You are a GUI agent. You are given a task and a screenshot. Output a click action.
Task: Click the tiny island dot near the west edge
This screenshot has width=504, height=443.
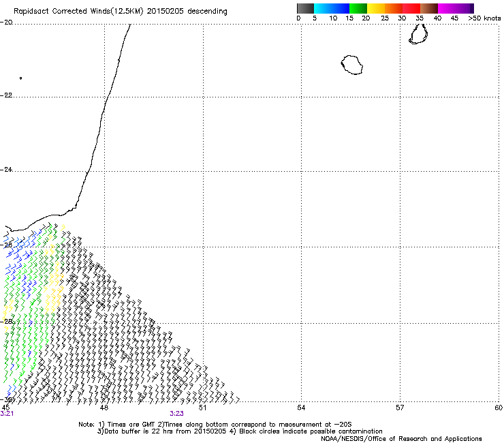click(x=21, y=78)
